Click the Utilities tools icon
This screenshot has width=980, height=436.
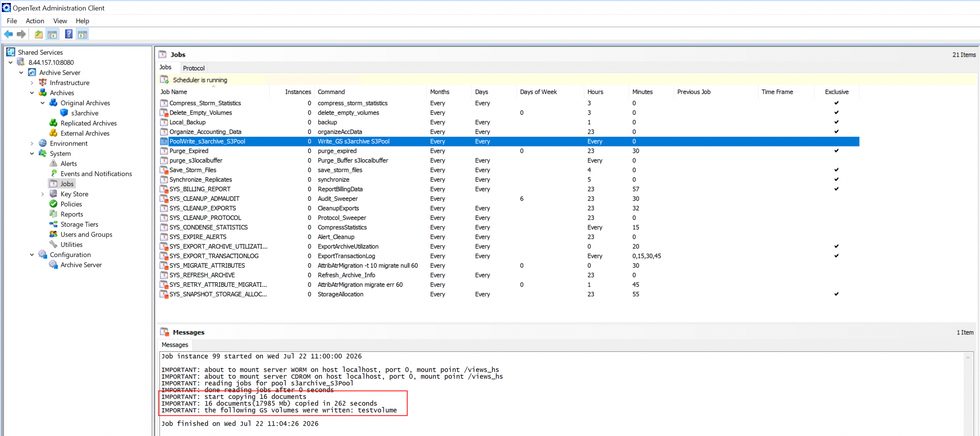click(54, 245)
